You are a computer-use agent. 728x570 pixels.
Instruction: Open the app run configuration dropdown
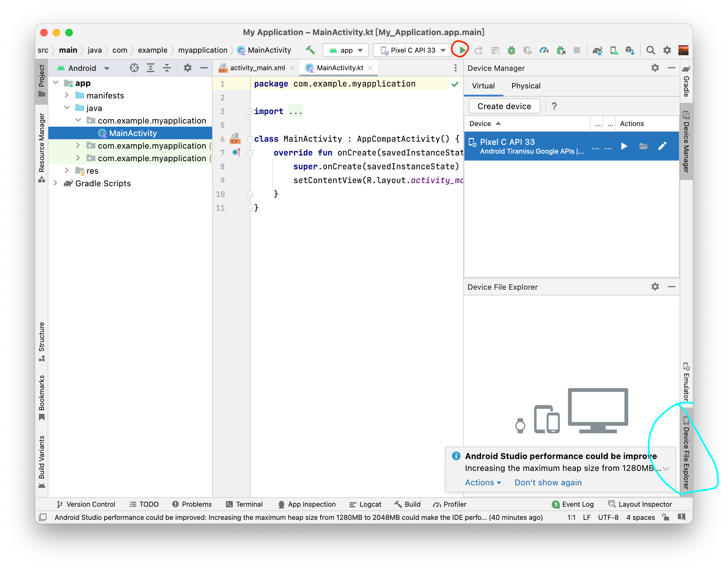coord(345,50)
